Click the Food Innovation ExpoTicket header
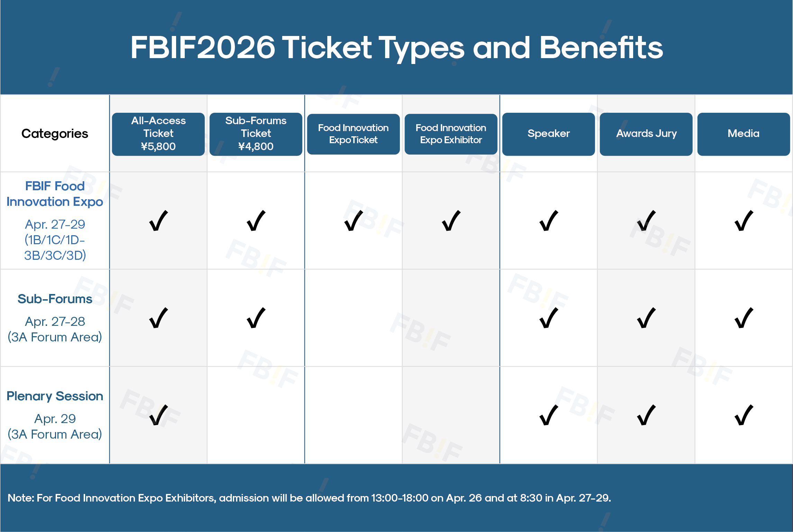 pyautogui.click(x=353, y=134)
